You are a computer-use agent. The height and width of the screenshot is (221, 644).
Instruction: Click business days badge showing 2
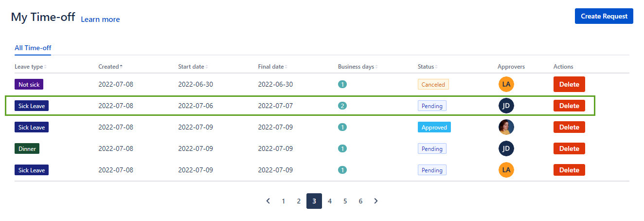342,106
